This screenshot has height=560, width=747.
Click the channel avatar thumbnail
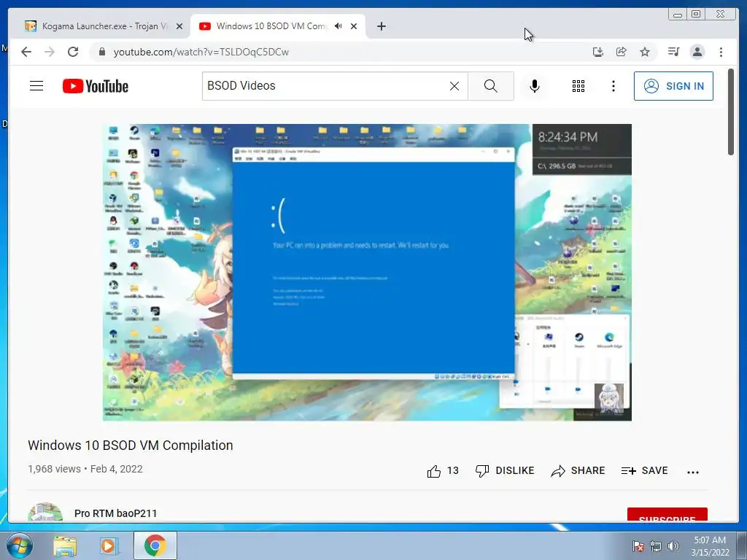[45, 512]
